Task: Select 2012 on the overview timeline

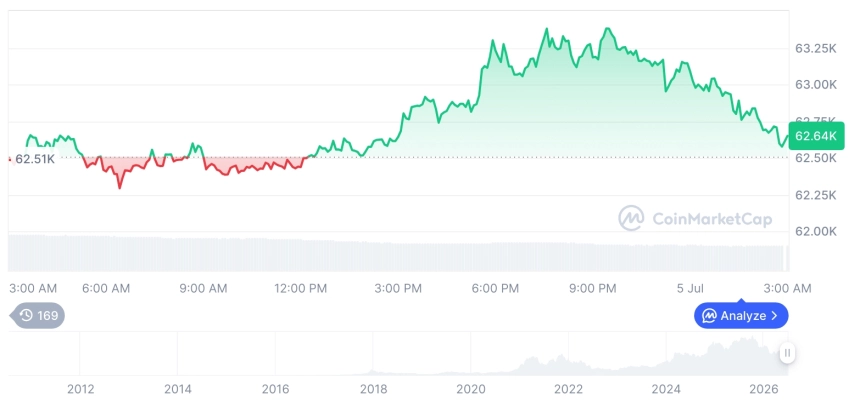Action: pos(81,389)
